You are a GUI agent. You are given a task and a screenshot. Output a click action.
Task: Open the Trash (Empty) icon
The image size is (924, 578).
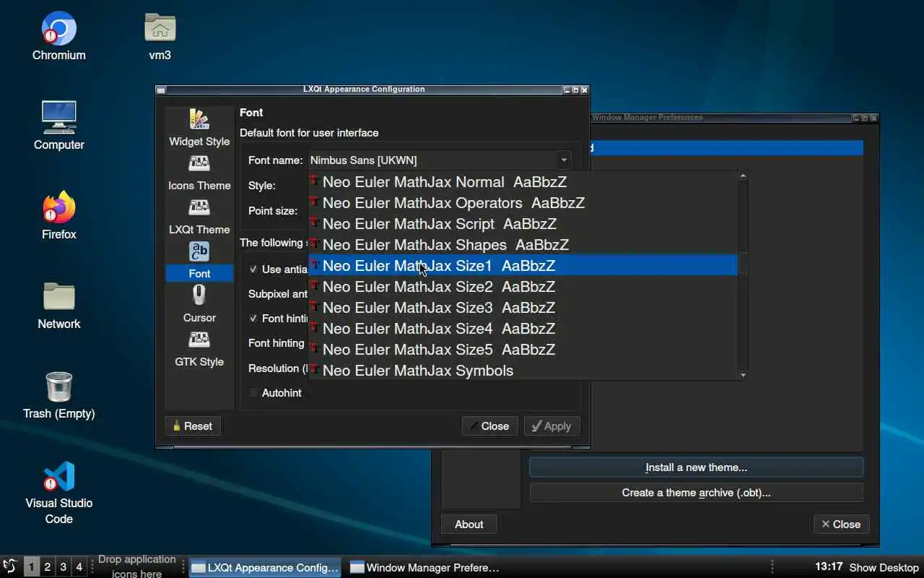[59, 394]
